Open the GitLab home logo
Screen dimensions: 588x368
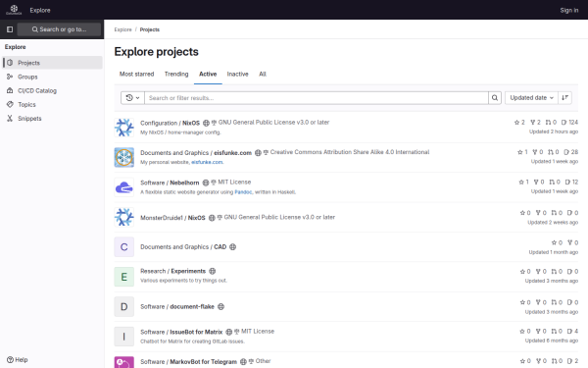tap(14, 10)
